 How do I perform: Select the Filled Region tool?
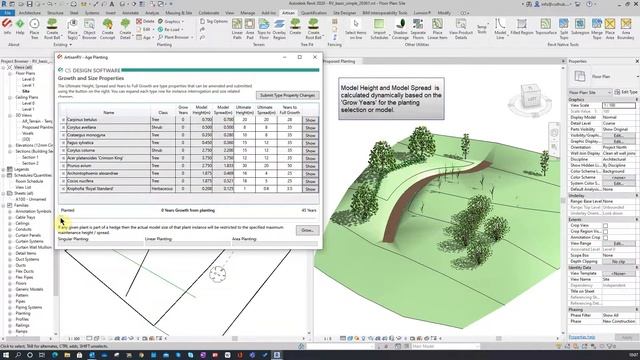tap(522, 27)
